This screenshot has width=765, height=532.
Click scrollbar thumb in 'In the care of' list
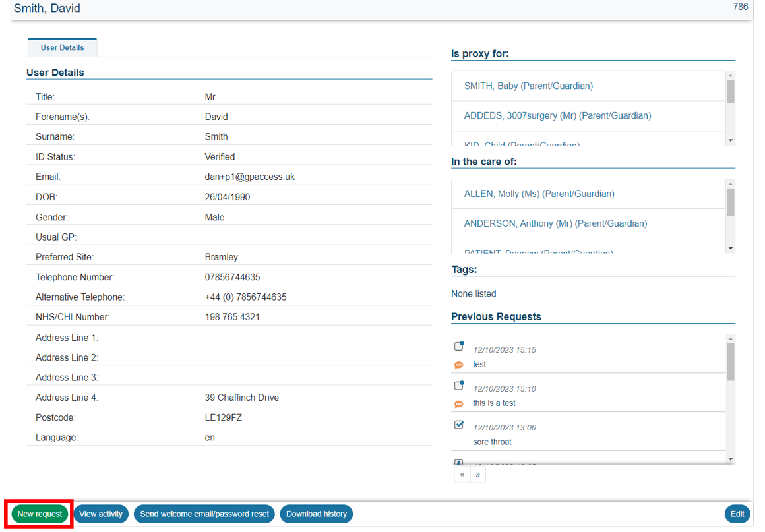coord(730,202)
